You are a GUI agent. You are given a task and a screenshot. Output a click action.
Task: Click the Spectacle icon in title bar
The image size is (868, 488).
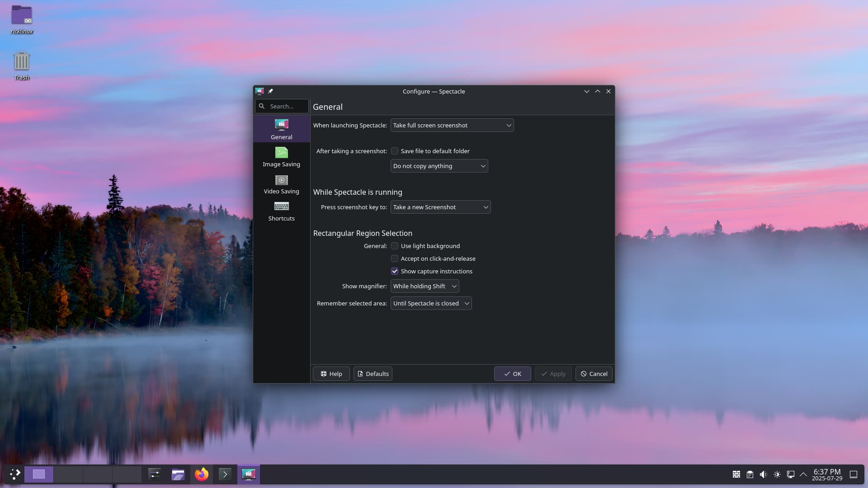259,91
